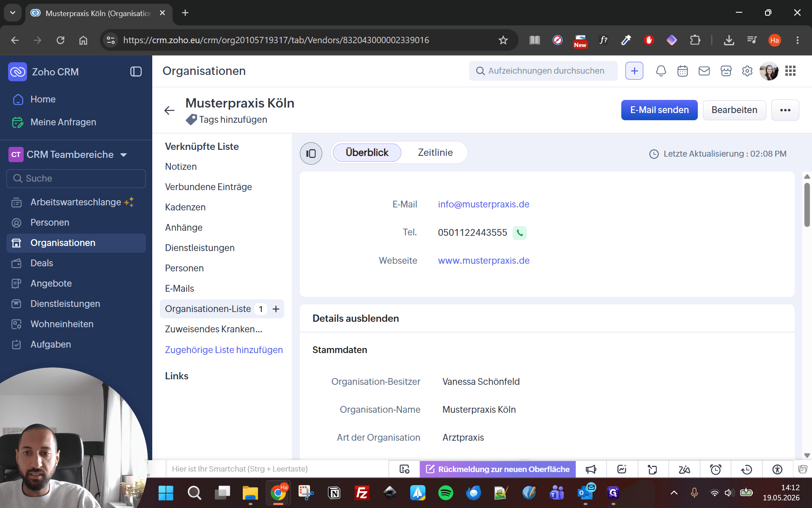Open the recent items history icon in bottom bar
Image resolution: width=812 pixels, height=508 pixels.
pos(746,469)
